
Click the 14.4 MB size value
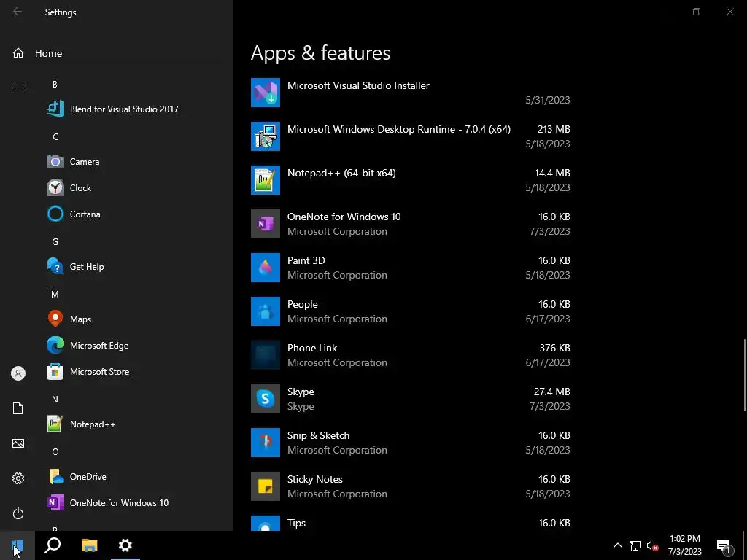pos(552,173)
